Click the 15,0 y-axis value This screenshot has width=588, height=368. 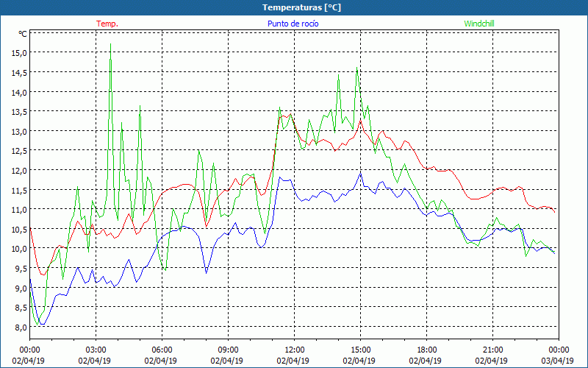click(20, 53)
